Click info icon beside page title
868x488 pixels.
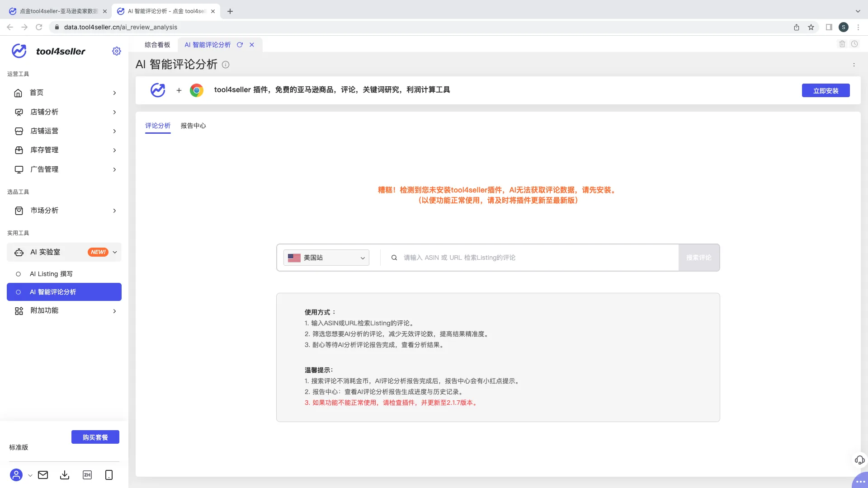pos(226,65)
